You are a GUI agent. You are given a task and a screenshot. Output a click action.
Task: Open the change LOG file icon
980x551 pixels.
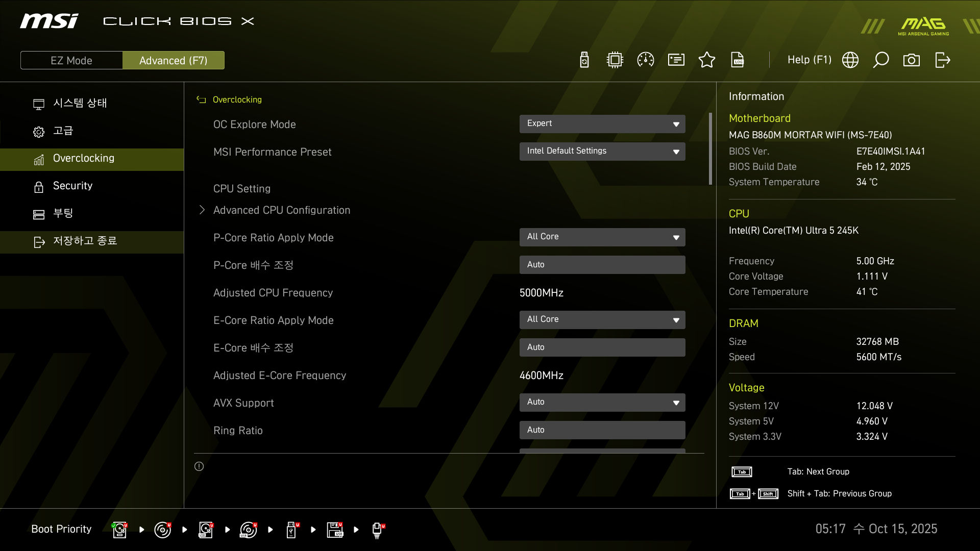(x=738, y=60)
